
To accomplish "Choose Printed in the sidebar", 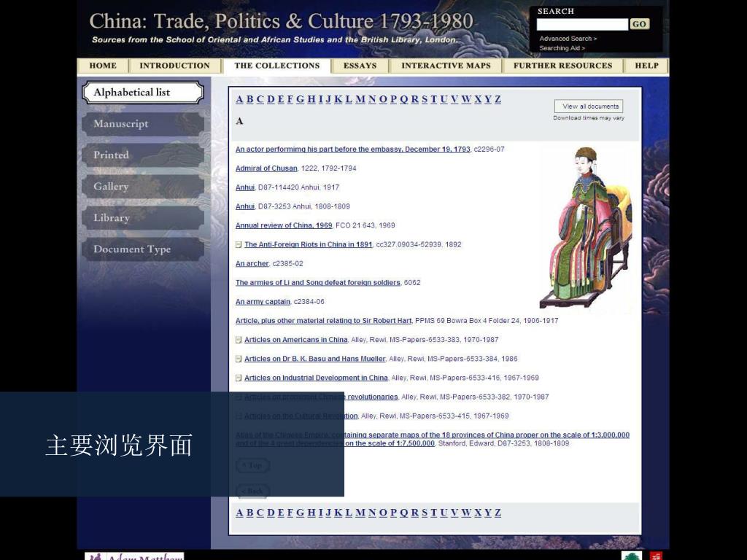I will pyautogui.click(x=143, y=155).
